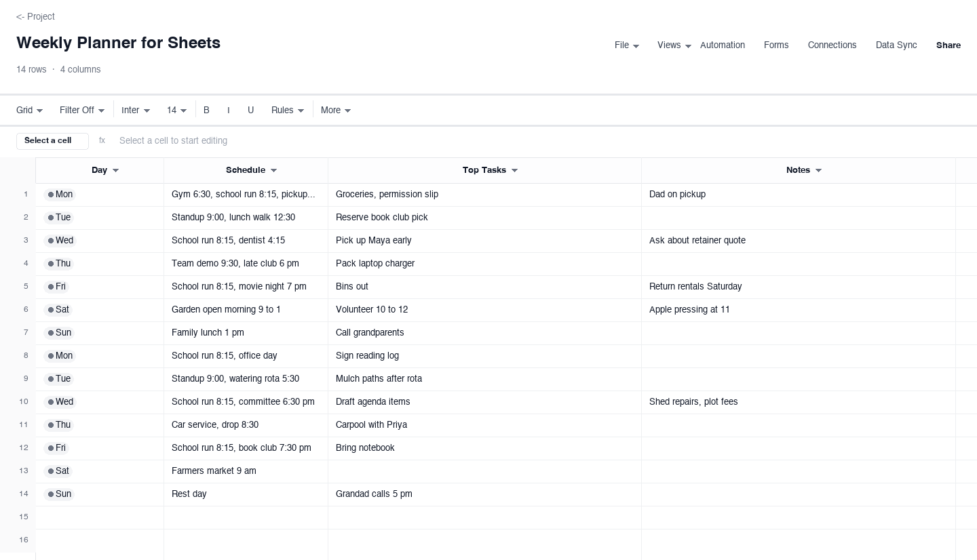The width and height of the screenshot is (977, 560).
Task: Open the font size 14 dropdown
Action: [177, 110]
